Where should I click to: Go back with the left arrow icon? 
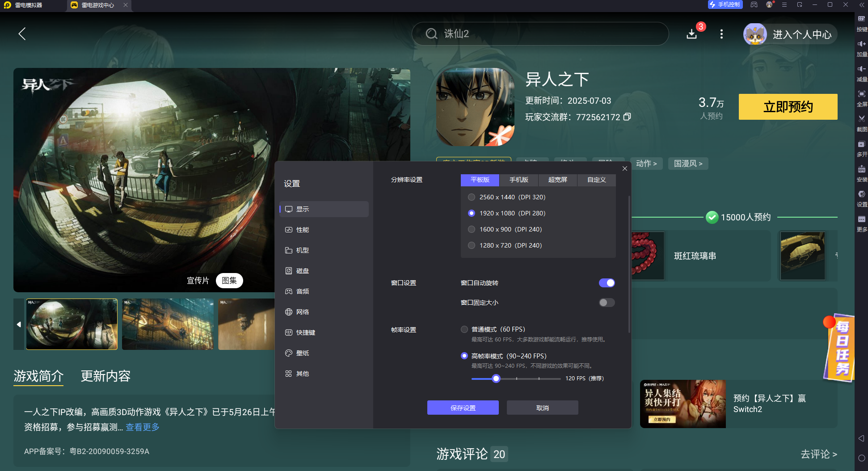22,34
